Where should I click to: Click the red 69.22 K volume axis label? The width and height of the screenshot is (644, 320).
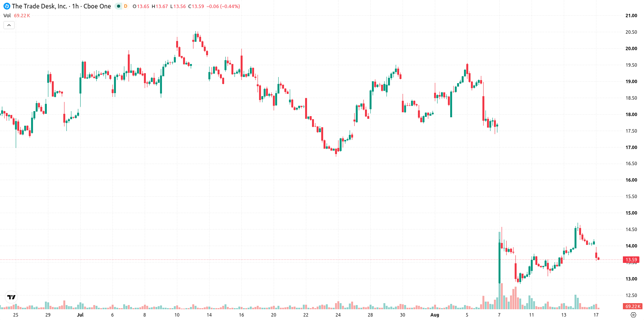coord(632,306)
